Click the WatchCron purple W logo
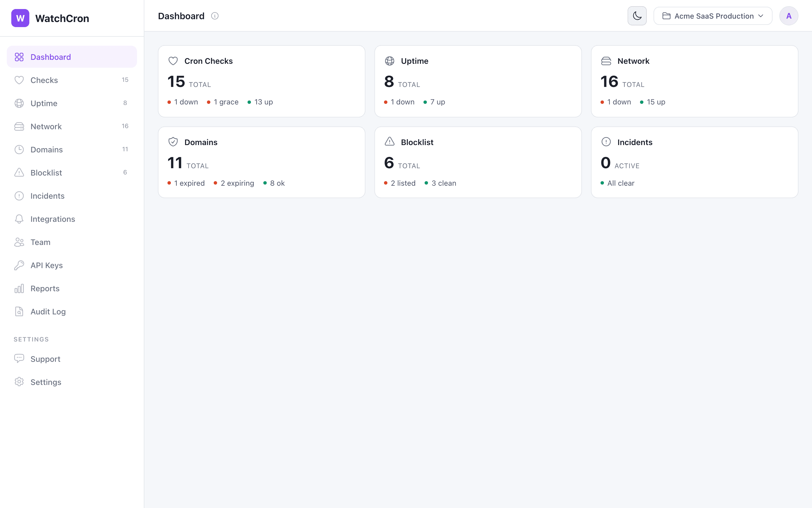The image size is (812, 508). point(20,18)
